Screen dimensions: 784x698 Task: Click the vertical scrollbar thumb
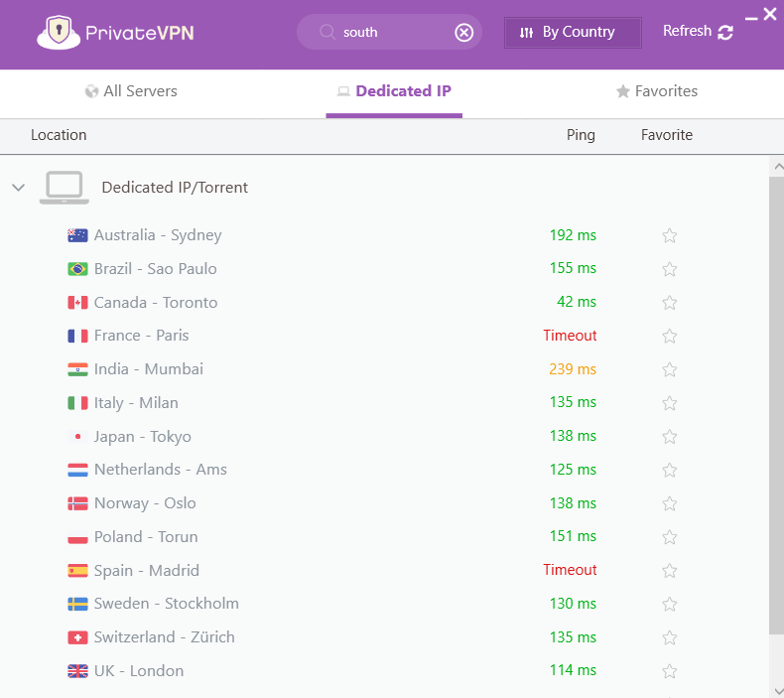[777, 405]
